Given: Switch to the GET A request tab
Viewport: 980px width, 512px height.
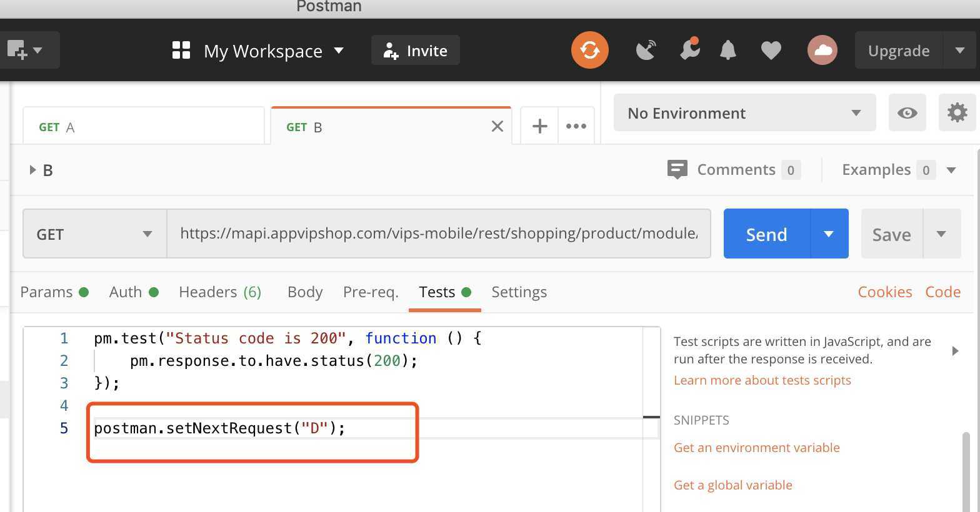Looking at the screenshot, I should [144, 127].
